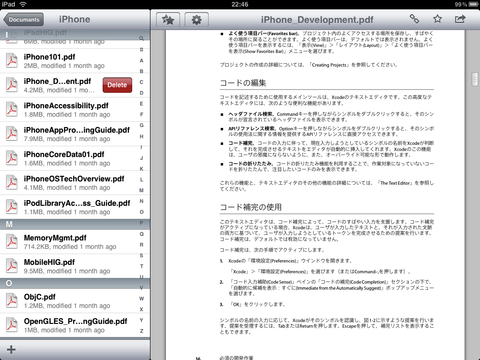
Task: Jump to index letter H
Action: tap(142, 136)
